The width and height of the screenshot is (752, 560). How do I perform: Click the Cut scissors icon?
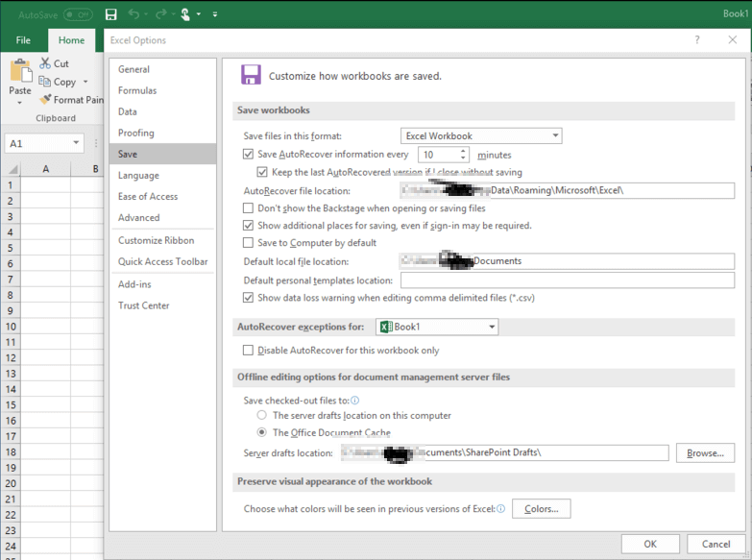tap(45, 64)
